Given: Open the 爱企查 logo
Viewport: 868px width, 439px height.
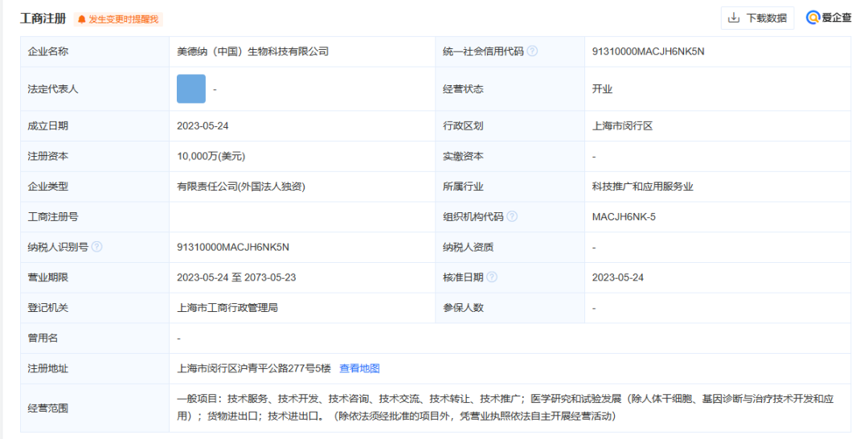Looking at the screenshot, I should click(829, 18).
